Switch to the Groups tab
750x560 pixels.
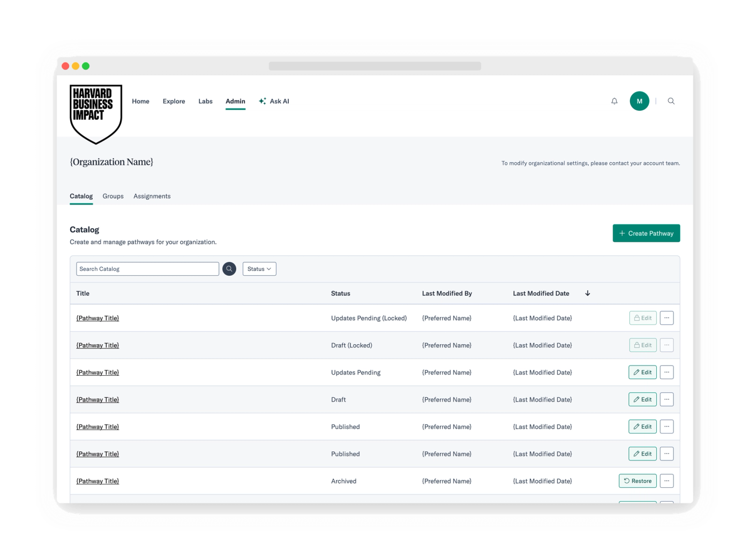pos(113,196)
